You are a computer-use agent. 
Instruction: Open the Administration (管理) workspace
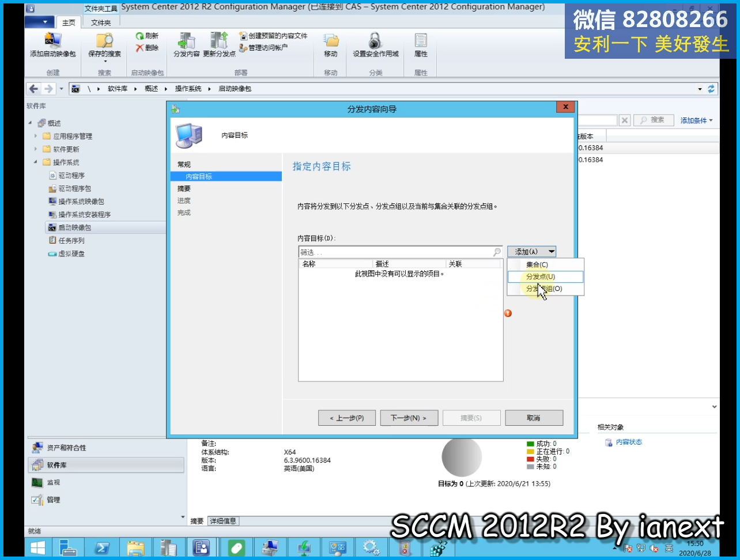(106, 500)
